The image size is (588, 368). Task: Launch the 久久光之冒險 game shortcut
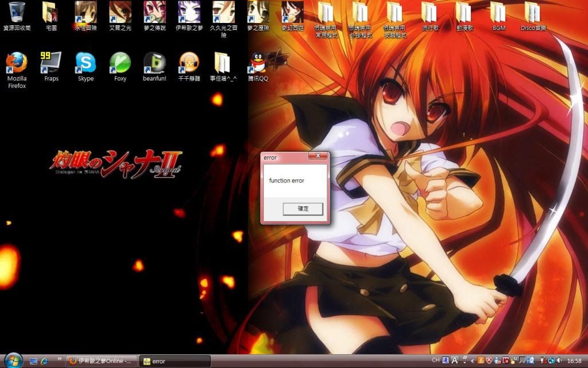pyautogui.click(x=223, y=19)
